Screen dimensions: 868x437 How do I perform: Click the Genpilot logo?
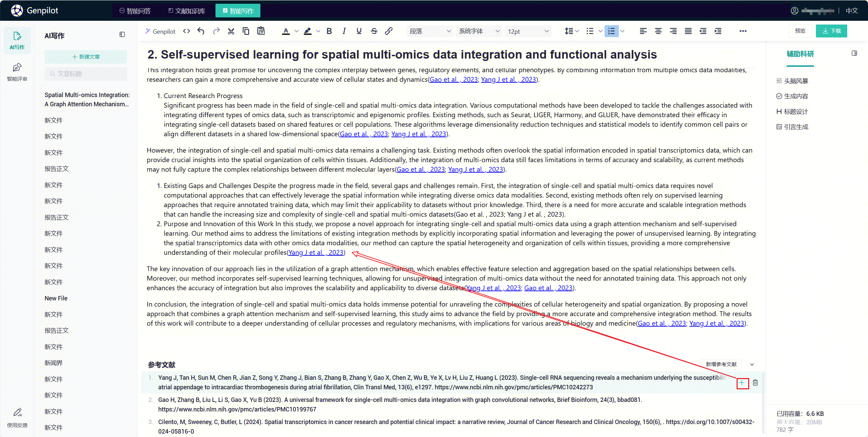point(34,11)
